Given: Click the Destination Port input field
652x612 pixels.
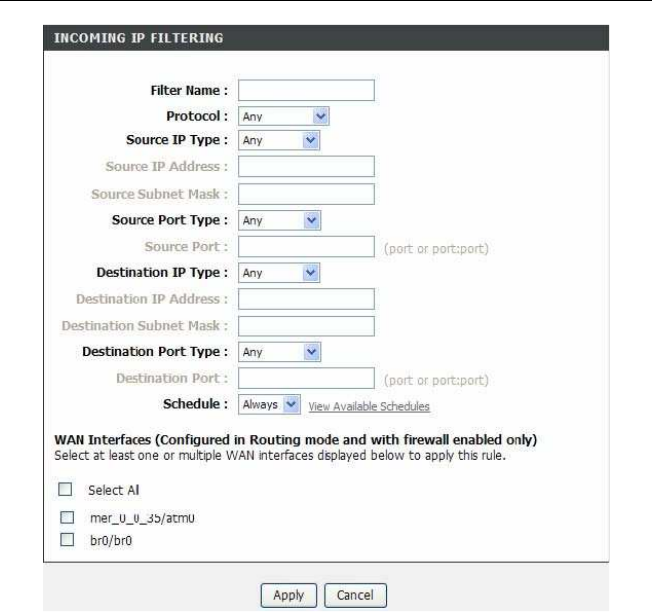Looking at the screenshot, I should coord(306,378).
